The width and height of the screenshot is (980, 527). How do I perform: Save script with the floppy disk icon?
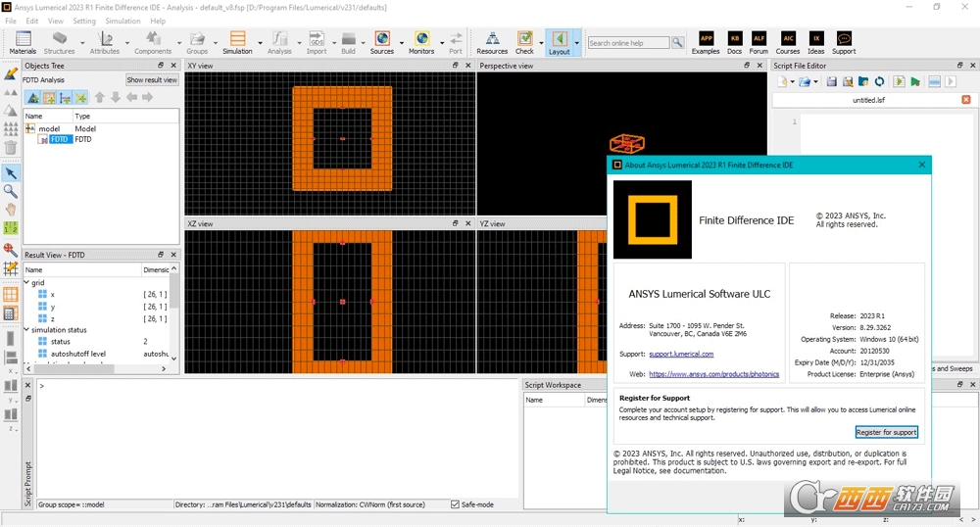(831, 82)
